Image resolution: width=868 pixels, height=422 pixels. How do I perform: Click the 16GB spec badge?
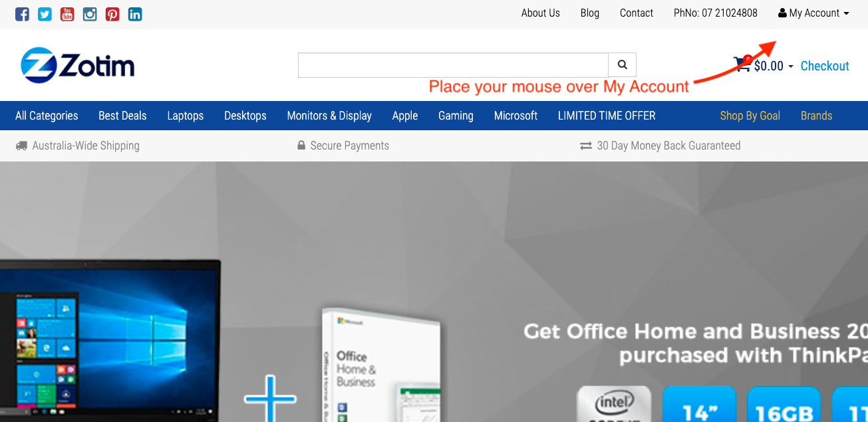point(784,404)
